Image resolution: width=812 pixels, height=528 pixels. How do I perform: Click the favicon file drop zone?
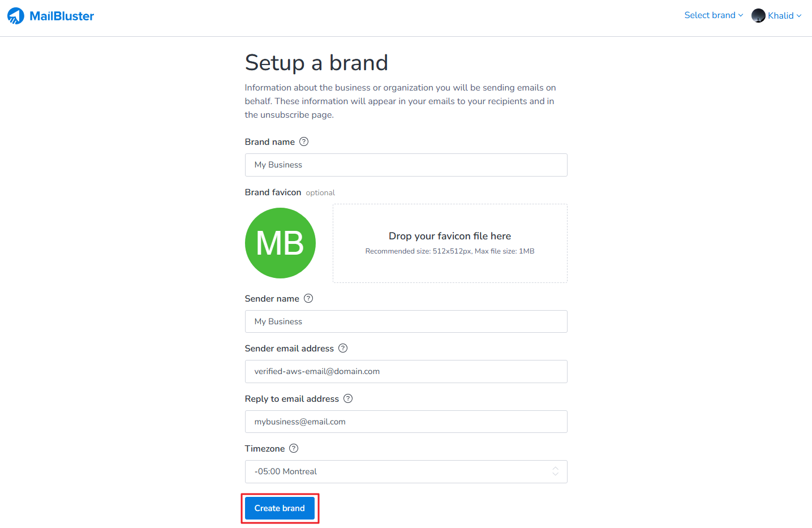pyautogui.click(x=450, y=243)
